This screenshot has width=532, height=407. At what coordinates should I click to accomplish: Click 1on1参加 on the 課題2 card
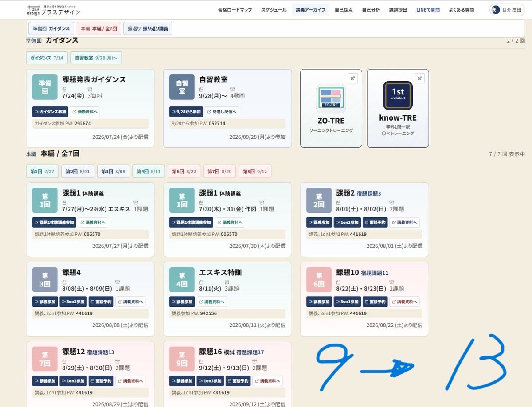347,223
